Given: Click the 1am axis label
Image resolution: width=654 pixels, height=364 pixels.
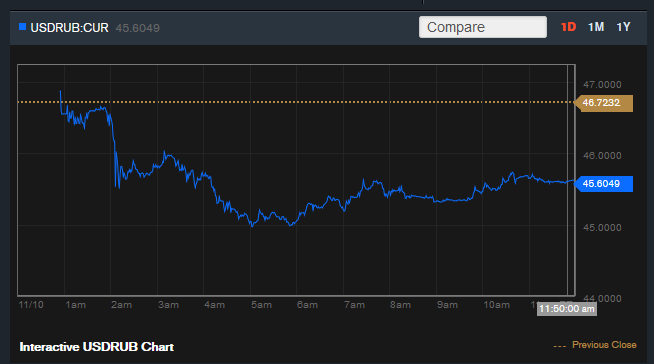Looking at the screenshot, I should pyautogui.click(x=75, y=305).
